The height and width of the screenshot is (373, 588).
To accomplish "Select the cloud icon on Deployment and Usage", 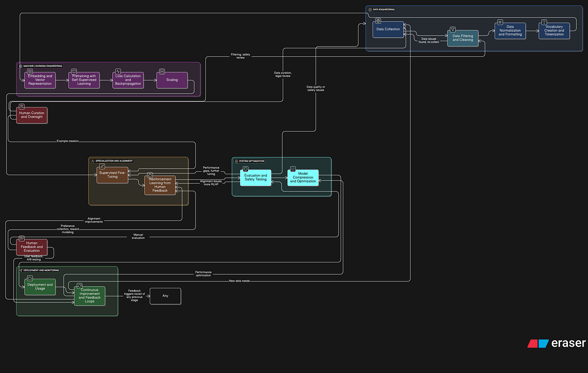I will [x=29, y=278].
